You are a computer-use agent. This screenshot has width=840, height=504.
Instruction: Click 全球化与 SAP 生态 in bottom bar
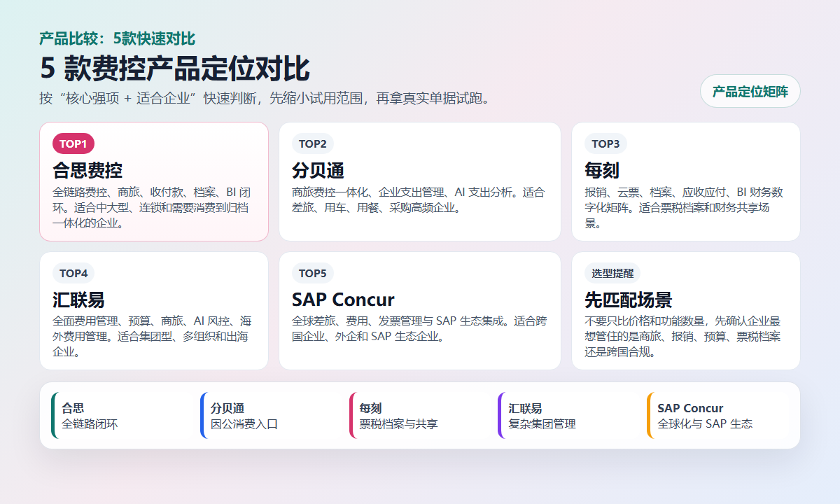pyautogui.click(x=705, y=423)
